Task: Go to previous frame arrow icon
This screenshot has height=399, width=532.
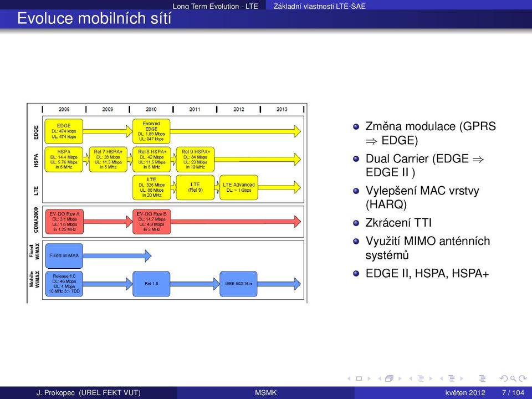Action: tap(380, 378)
